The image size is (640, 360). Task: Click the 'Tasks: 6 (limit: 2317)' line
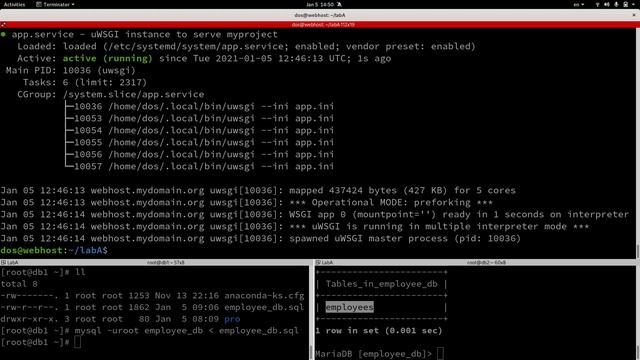coord(85,82)
